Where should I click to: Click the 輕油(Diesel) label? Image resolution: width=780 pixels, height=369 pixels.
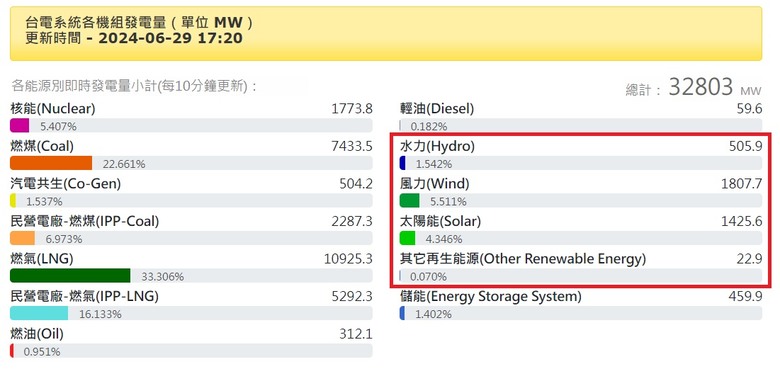(x=437, y=108)
